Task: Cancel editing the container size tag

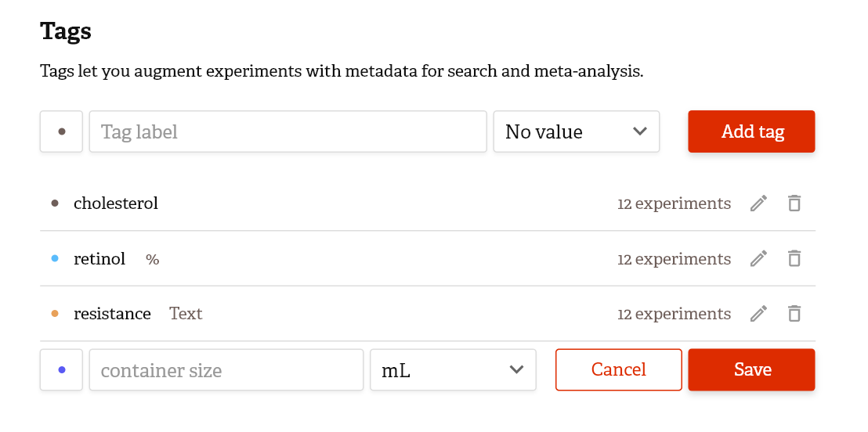Action: (619, 370)
